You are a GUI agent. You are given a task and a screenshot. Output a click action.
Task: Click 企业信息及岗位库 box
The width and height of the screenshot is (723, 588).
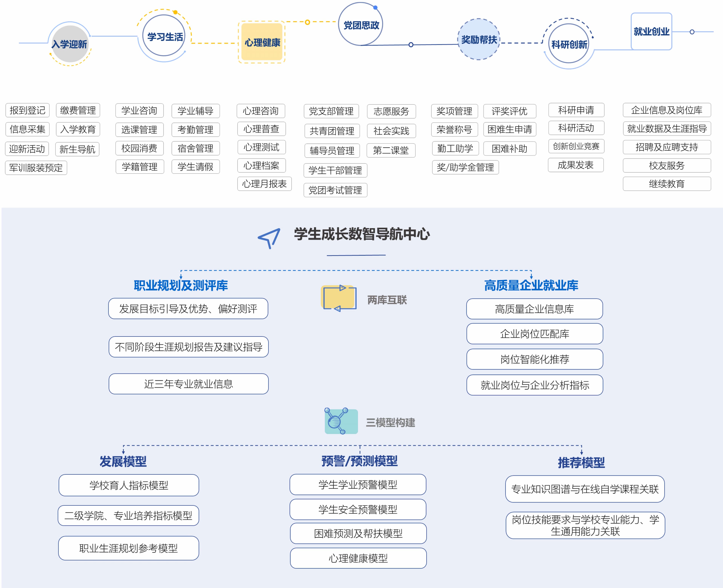point(667,110)
